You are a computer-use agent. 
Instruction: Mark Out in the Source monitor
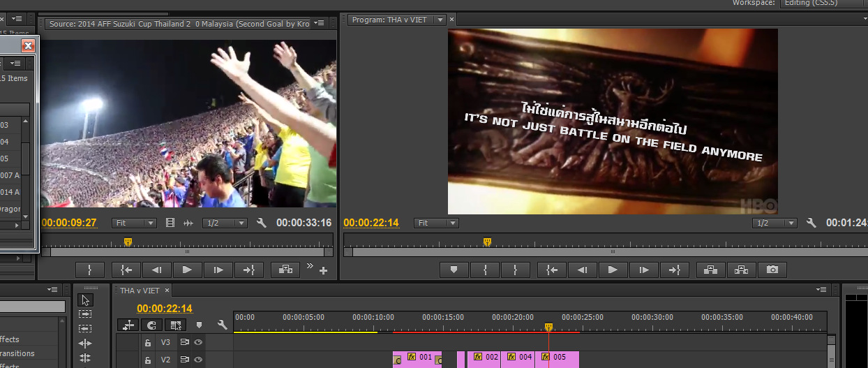[89, 270]
